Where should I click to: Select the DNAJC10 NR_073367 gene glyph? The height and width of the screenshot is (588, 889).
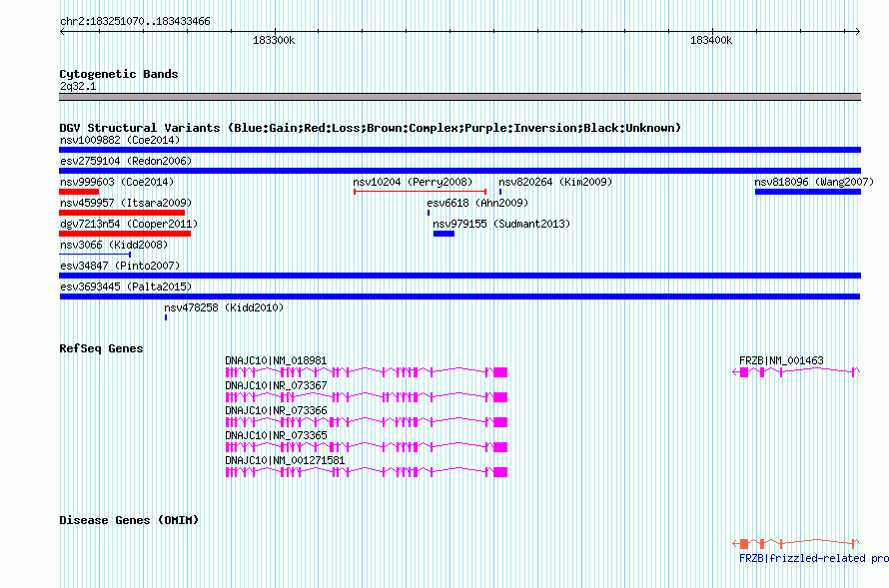point(367,397)
